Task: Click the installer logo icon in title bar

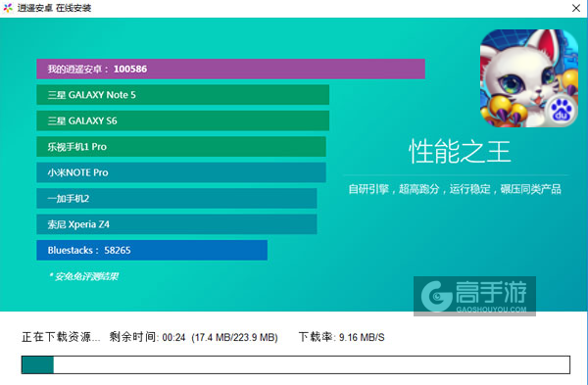Action: (8, 8)
